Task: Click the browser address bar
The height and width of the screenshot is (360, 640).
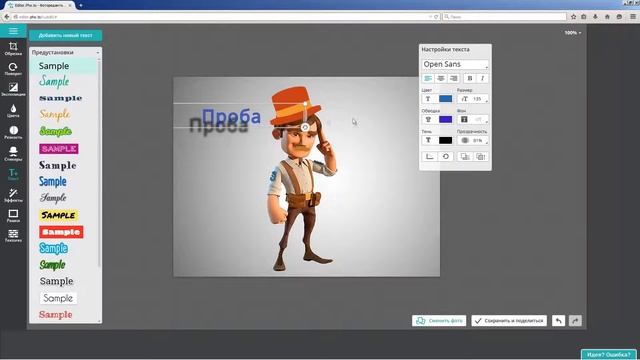Action: [224, 17]
